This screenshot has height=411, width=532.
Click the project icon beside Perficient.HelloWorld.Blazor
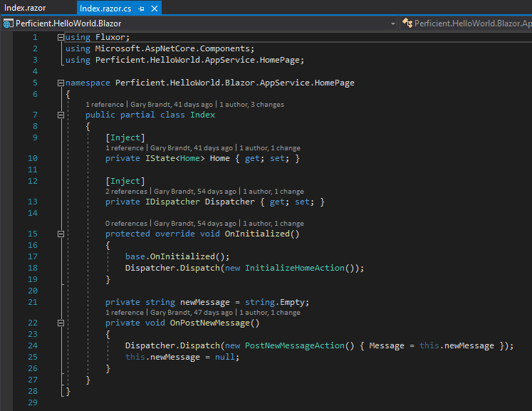(x=7, y=24)
